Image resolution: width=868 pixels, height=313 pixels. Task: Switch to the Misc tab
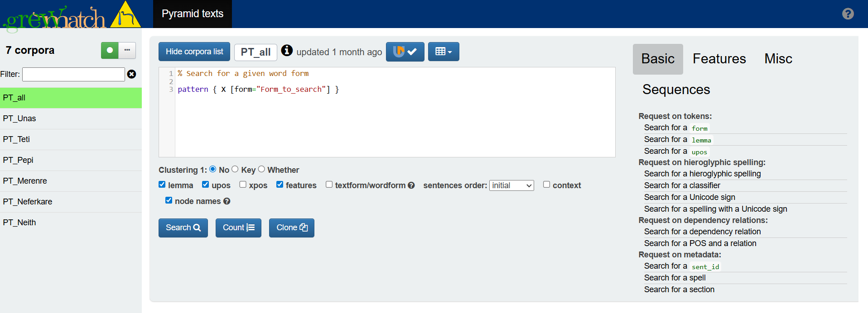(x=778, y=59)
